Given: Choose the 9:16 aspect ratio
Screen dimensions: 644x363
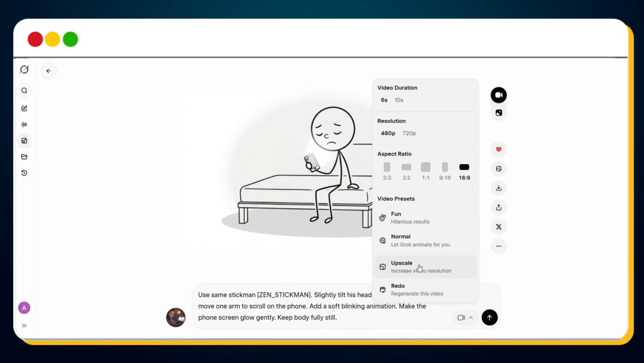Looking at the screenshot, I should (x=445, y=171).
